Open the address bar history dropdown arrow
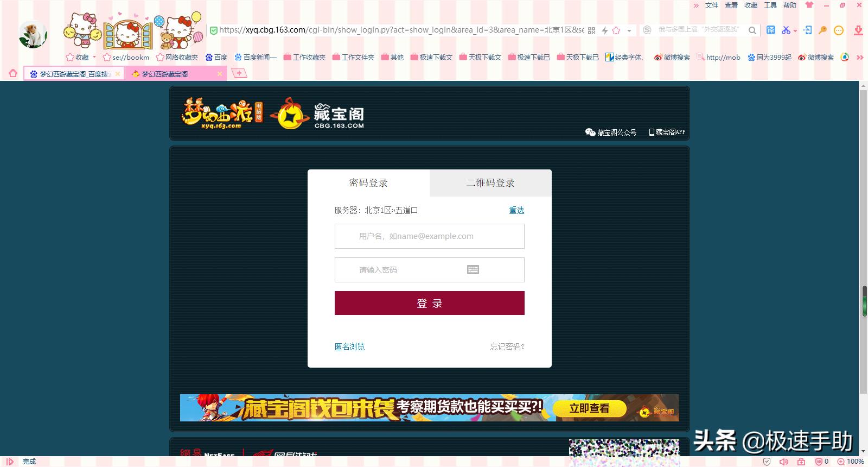868x467 pixels. (x=629, y=31)
